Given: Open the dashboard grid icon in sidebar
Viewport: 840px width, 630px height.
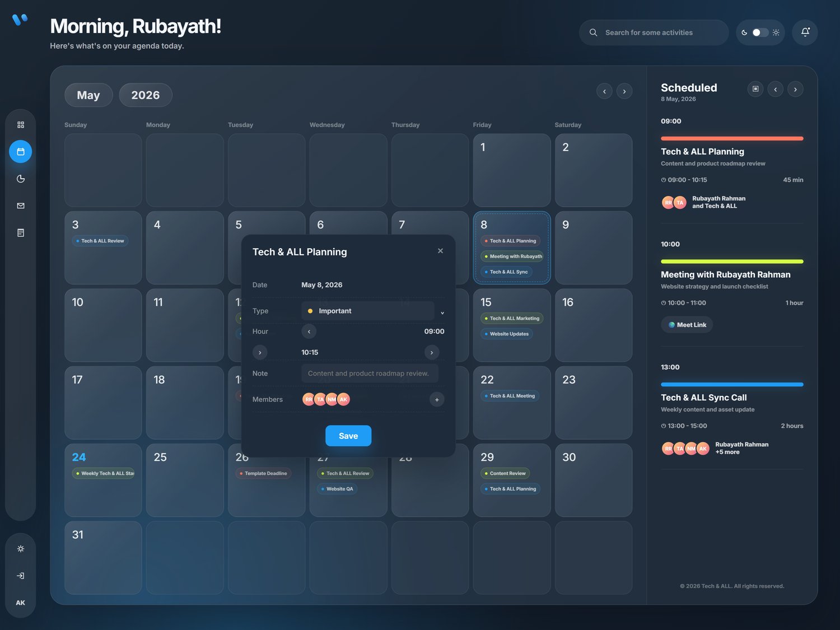Looking at the screenshot, I should 21,125.
